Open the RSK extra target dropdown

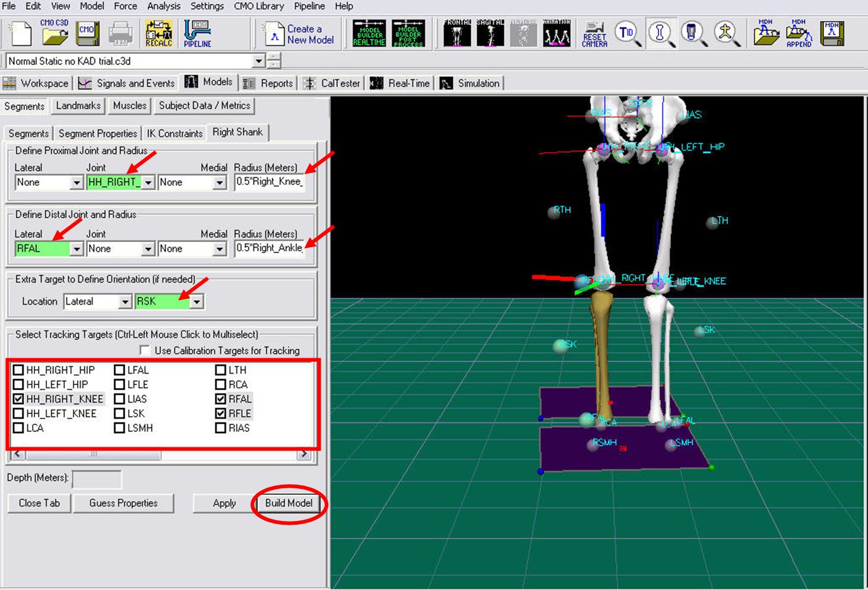197,302
